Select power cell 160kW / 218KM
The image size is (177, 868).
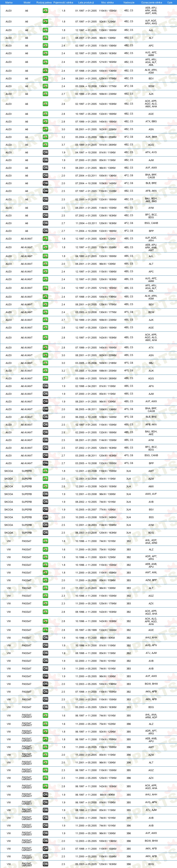click(x=108, y=363)
